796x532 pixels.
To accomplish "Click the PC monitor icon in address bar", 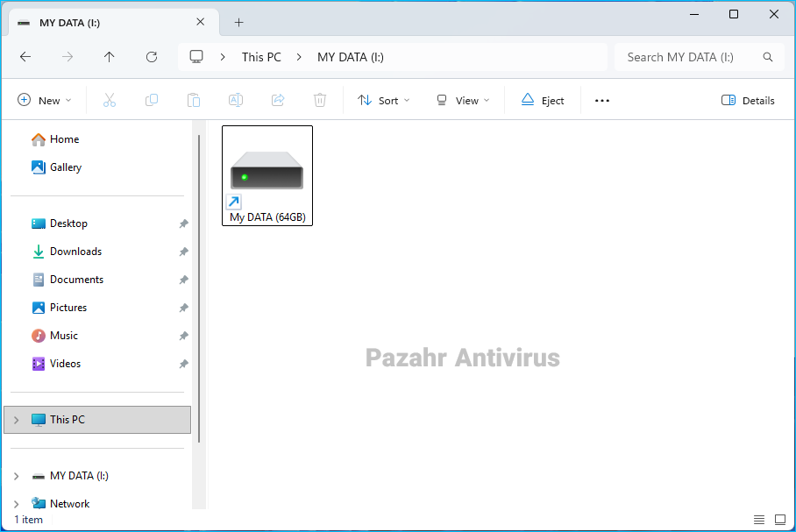I will point(196,56).
